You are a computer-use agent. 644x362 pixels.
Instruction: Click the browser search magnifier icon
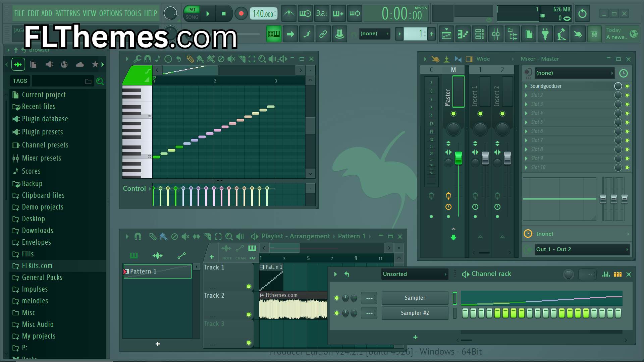(100, 81)
